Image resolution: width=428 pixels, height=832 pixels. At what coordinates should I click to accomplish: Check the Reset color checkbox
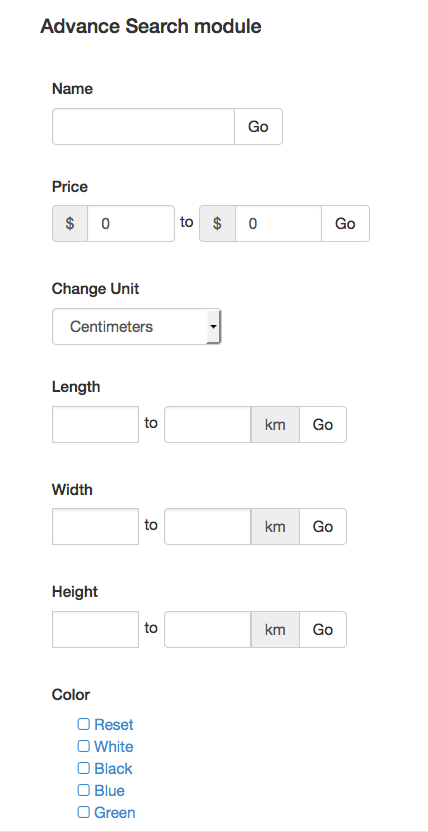(x=84, y=724)
